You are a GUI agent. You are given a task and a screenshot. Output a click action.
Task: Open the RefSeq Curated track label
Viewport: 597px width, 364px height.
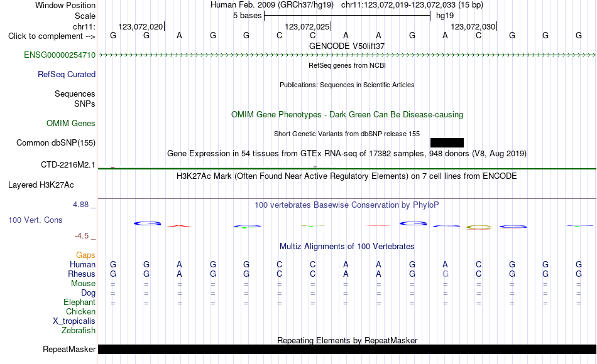[x=66, y=74]
